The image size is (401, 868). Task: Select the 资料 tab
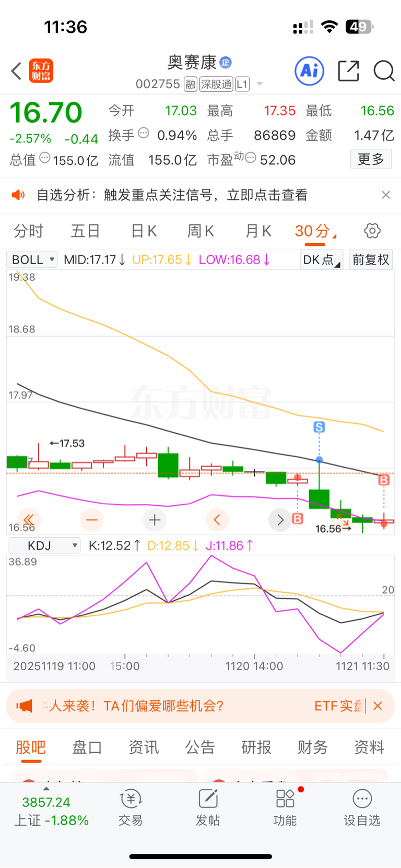point(369,747)
